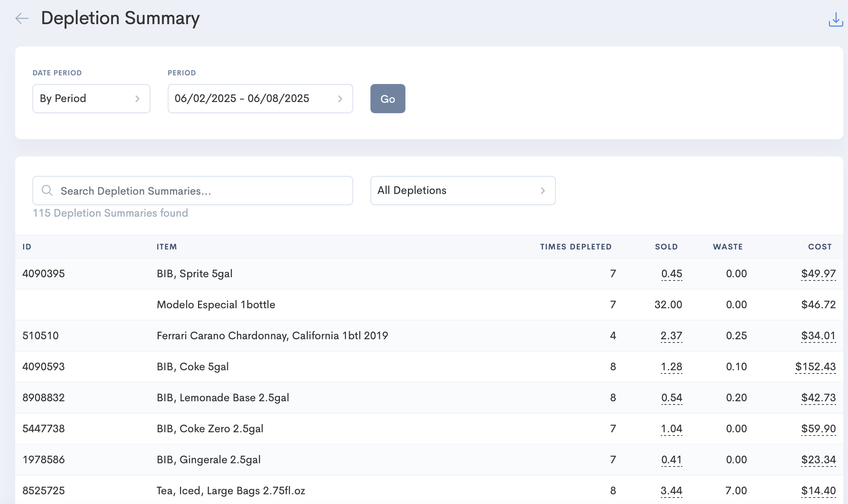The height and width of the screenshot is (504, 848).
Task: Open sold value 0.54 for Lemonade Base
Action: click(x=672, y=398)
